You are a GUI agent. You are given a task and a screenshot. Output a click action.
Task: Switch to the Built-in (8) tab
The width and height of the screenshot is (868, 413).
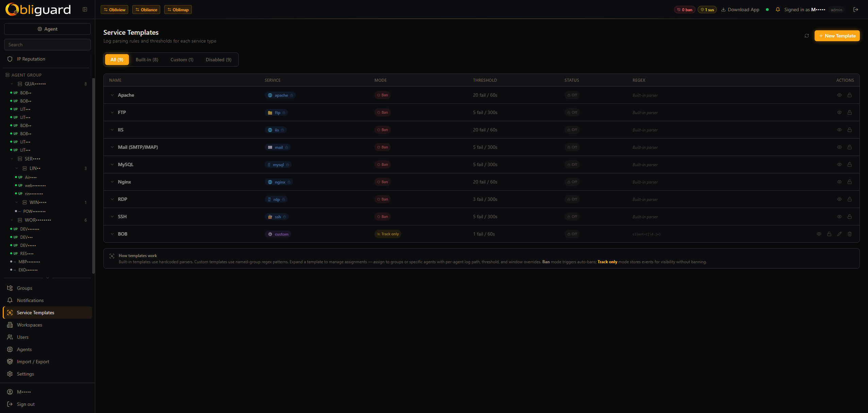click(147, 60)
